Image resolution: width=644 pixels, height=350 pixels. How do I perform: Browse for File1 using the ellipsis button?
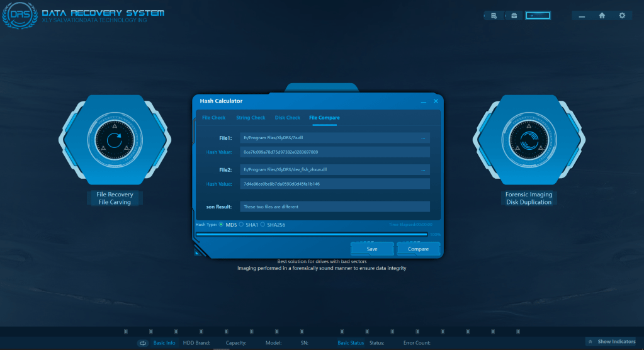pos(423,137)
